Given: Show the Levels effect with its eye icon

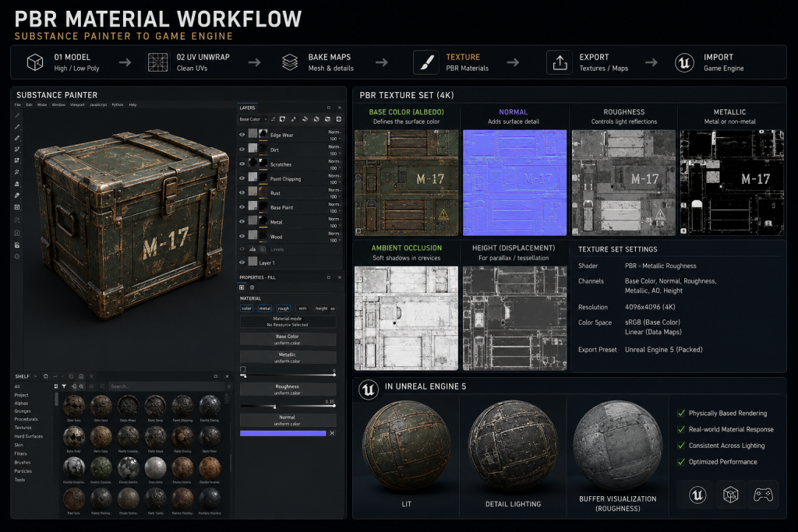Looking at the screenshot, I should coord(242,249).
